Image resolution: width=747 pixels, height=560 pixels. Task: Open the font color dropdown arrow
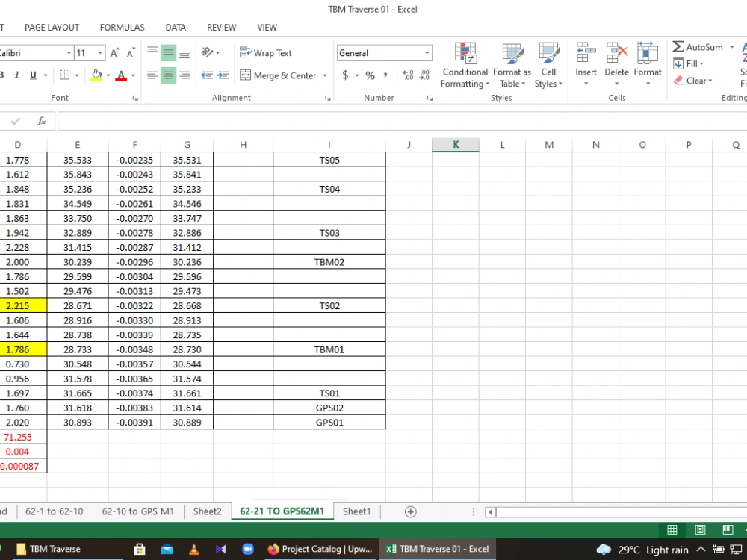coord(133,75)
